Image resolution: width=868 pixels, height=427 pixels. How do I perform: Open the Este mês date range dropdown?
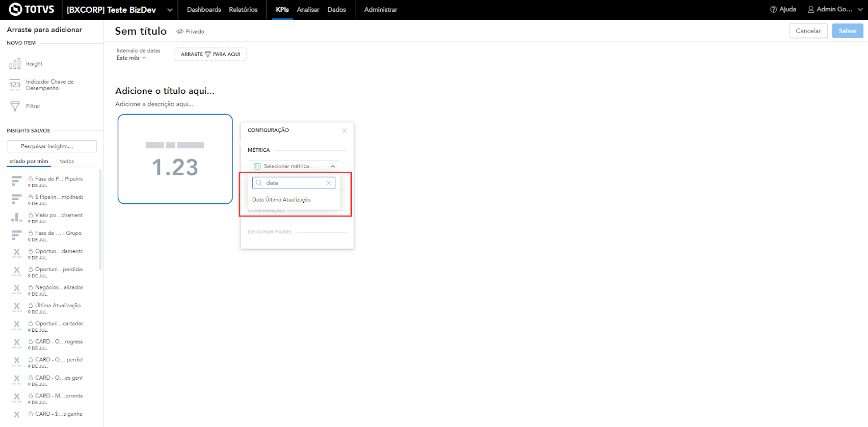131,58
